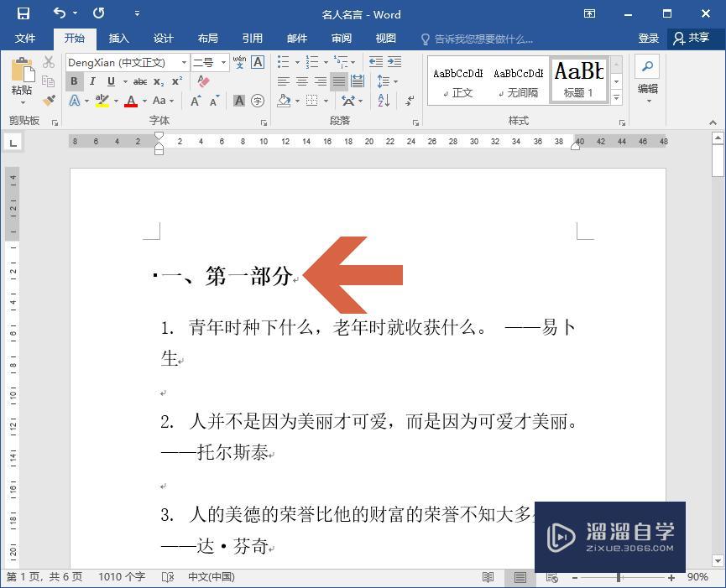Expand the styles gallery more arrow
Image resolution: width=726 pixels, height=588 pixels.
click(x=616, y=97)
